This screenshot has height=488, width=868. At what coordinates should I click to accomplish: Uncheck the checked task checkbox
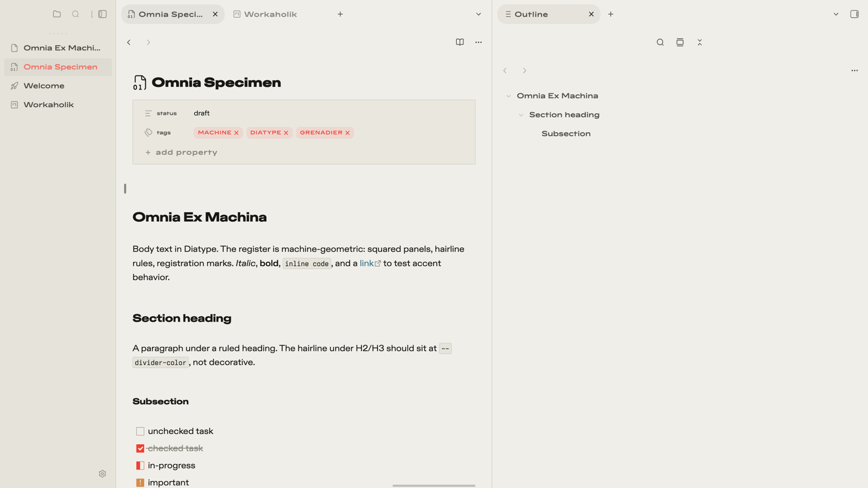tap(140, 448)
